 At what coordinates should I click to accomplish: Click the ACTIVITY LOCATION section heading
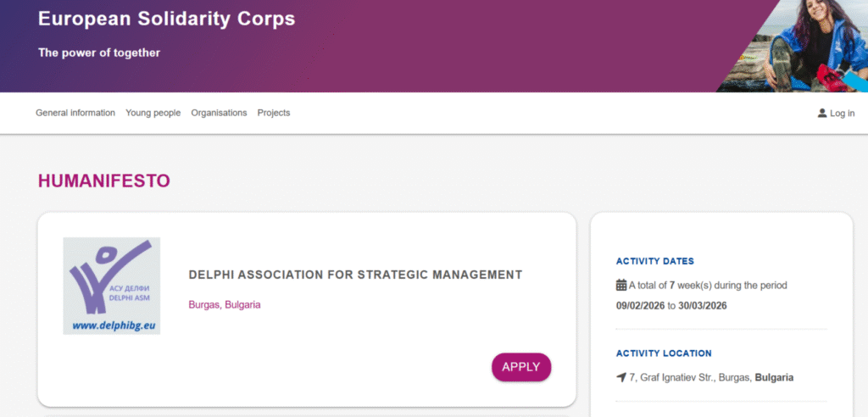point(664,353)
